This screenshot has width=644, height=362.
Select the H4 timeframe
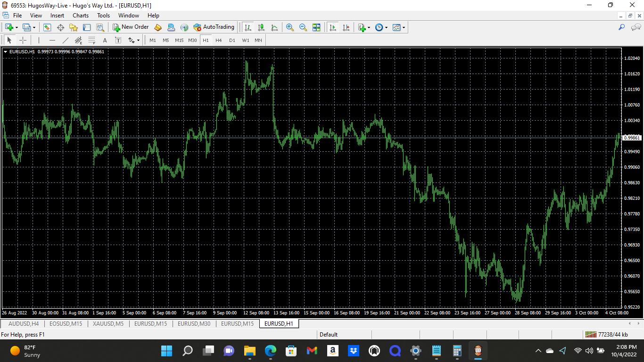coord(219,40)
